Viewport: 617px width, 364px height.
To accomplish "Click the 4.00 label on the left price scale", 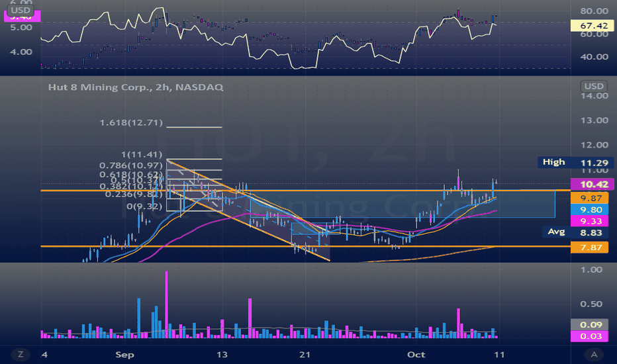I will pyautogui.click(x=21, y=52).
